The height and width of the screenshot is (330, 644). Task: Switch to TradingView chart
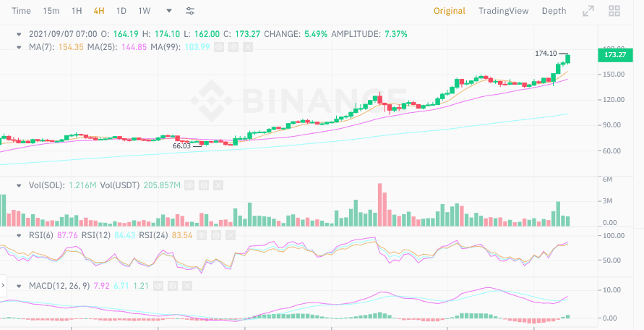coord(504,11)
